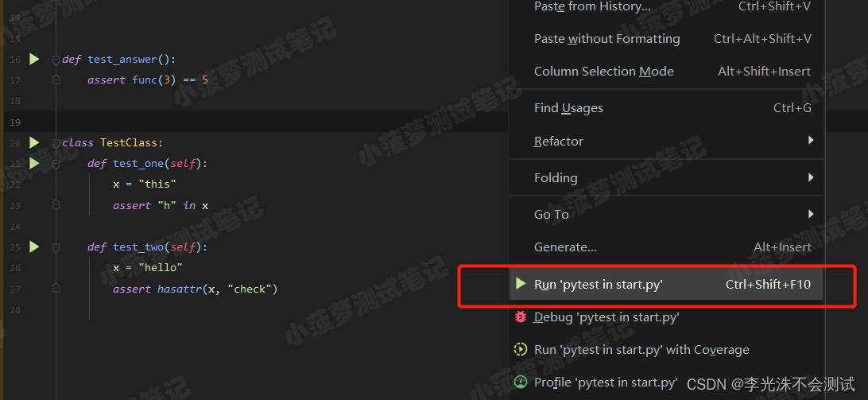Toggle Column Selection Mode
This screenshot has height=400, width=868.
(x=603, y=71)
